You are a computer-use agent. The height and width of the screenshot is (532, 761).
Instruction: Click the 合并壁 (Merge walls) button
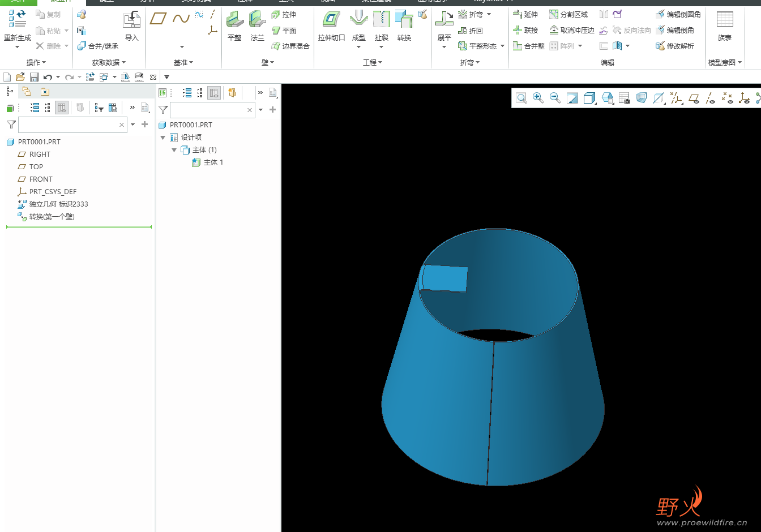[529, 46]
